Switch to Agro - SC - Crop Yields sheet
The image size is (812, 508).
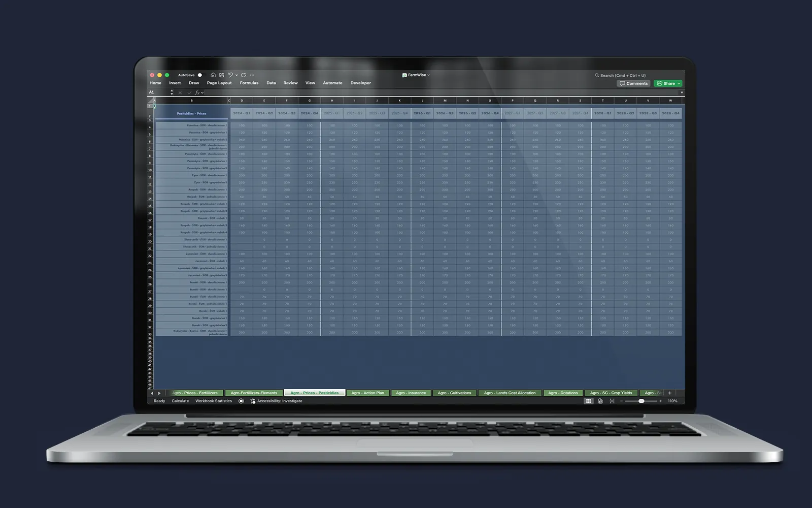pyautogui.click(x=611, y=393)
